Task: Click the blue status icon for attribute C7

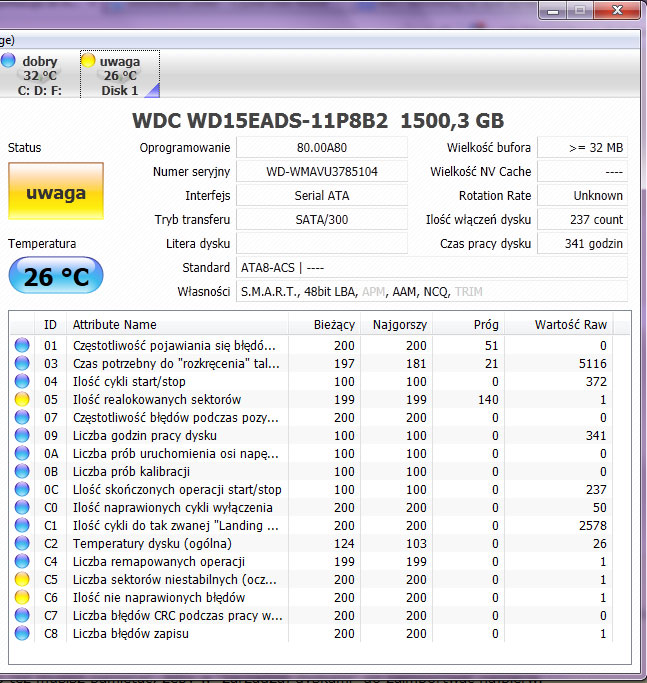Action: point(22,615)
